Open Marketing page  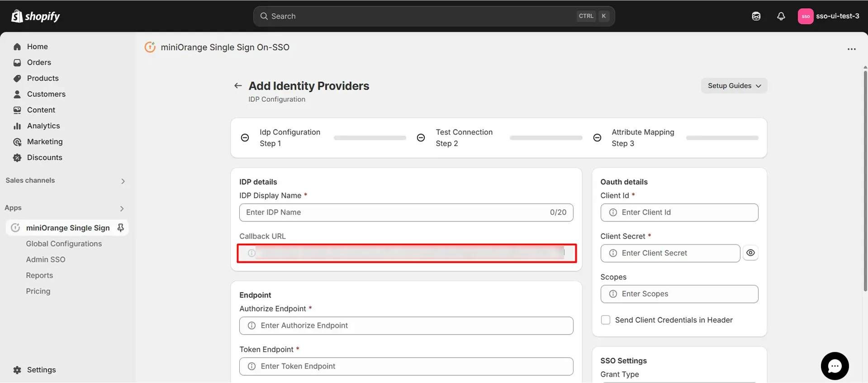(45, 142)
